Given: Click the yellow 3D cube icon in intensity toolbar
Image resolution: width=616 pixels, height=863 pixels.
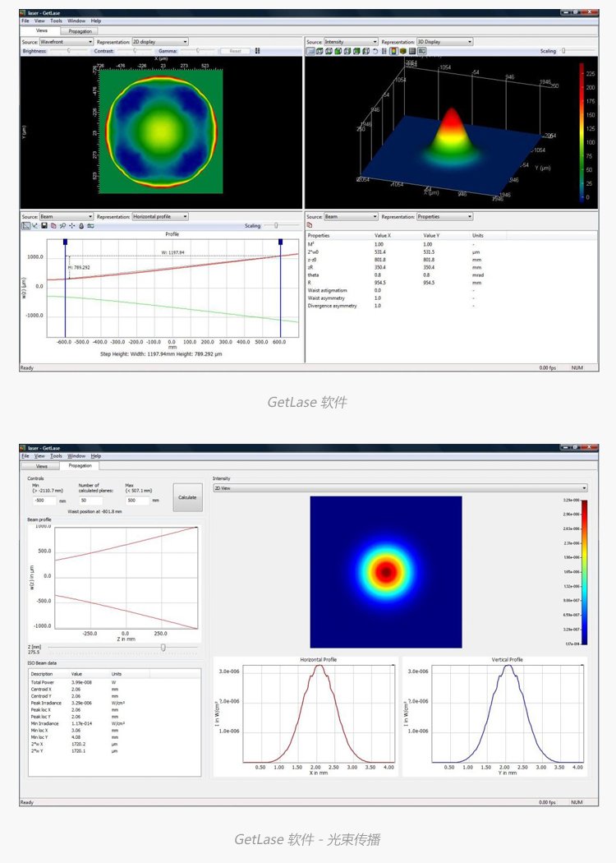Looking at the screenshot, I should (x=402, y=51).
